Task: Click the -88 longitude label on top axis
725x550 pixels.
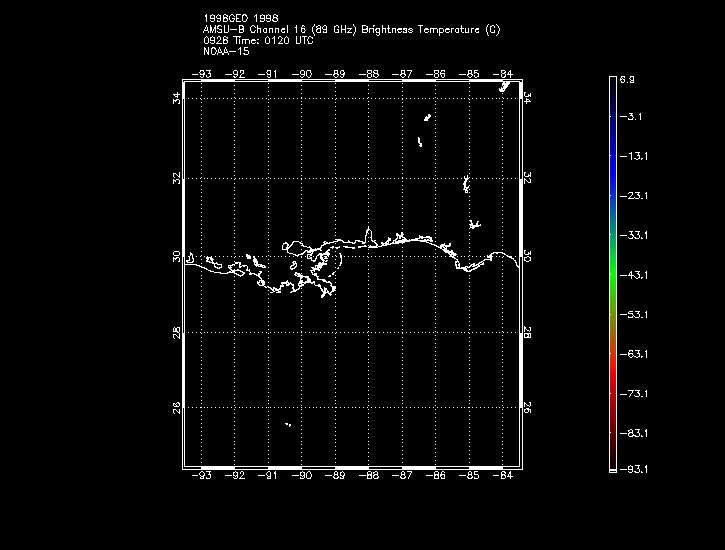Action: tap(369, 73)
